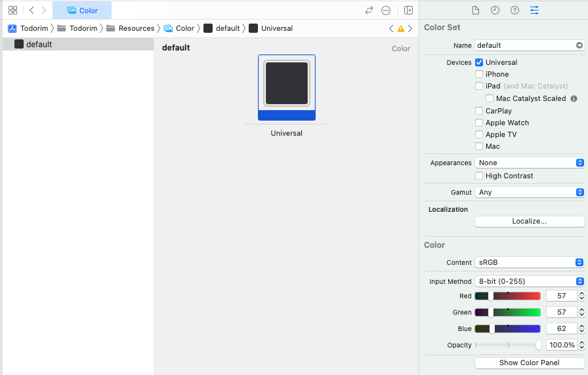The height and width of the screenshot is (375, 588).
Task: Click the Localize... button
Action: click(530, 222)
